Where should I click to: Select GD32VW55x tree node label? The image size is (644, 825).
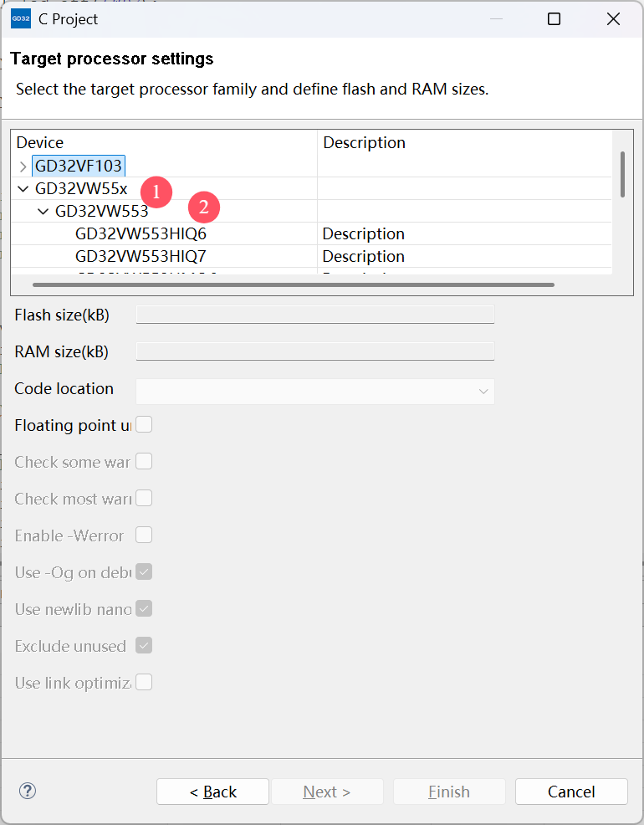coord(81,188)
